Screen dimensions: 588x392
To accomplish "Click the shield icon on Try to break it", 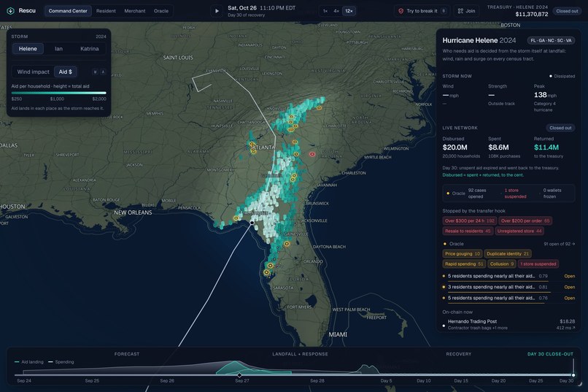I will coord(401,11).
